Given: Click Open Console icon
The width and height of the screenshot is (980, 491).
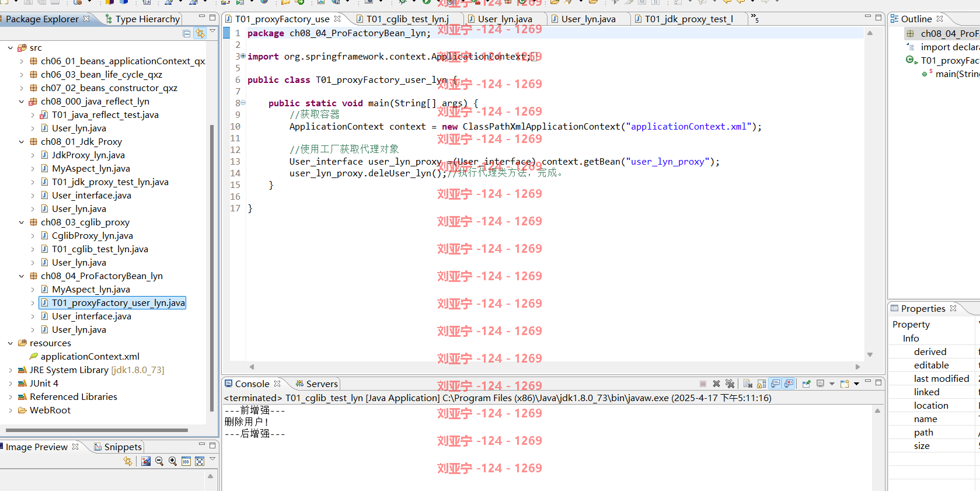Looking at the screenshot, I should pyautogui.click(x=845, y=384).
